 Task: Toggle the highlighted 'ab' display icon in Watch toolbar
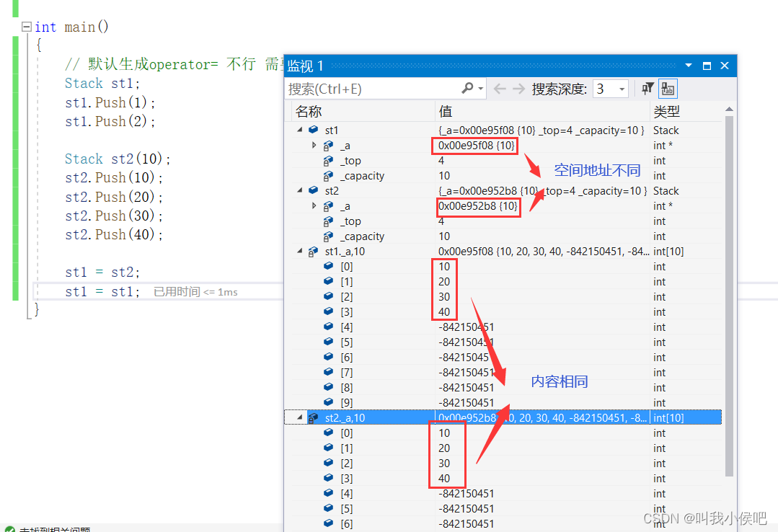[668, 89]
